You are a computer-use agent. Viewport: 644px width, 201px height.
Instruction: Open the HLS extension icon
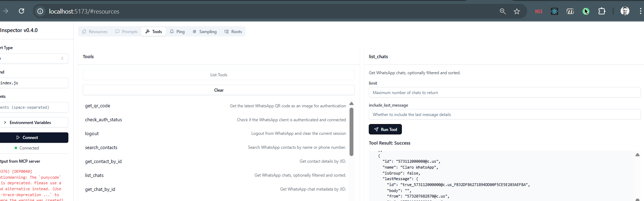pos(539,11)
